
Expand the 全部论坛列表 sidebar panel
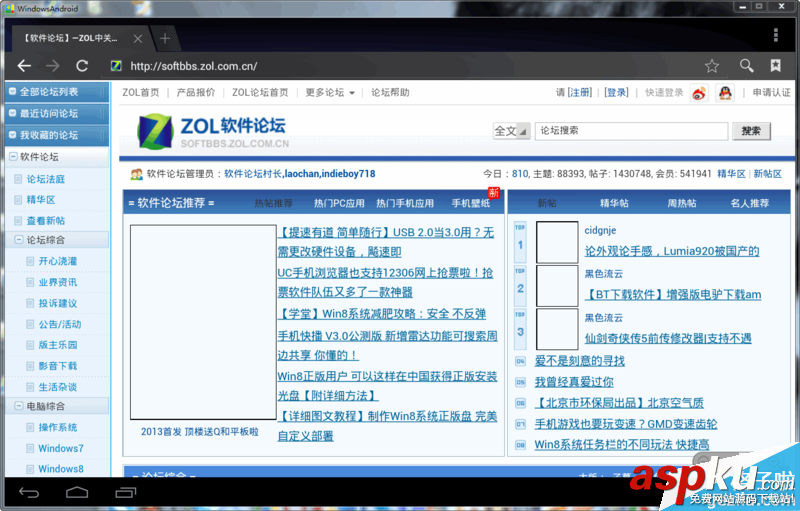pos(57,92)
